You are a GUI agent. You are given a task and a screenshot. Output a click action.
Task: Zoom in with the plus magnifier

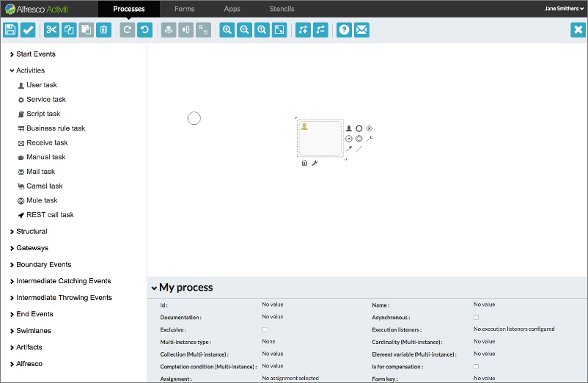click(227, 30)
